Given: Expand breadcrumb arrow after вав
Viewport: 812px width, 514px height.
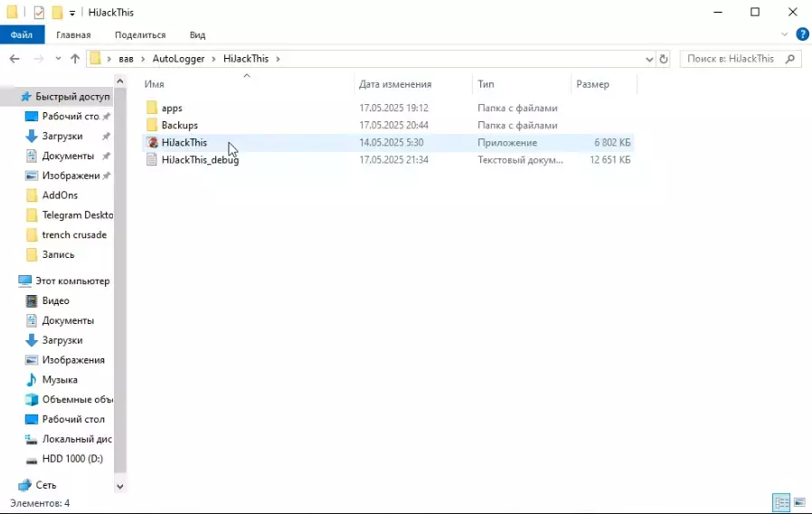Looking at the screenshot, I should pos(142,59).
